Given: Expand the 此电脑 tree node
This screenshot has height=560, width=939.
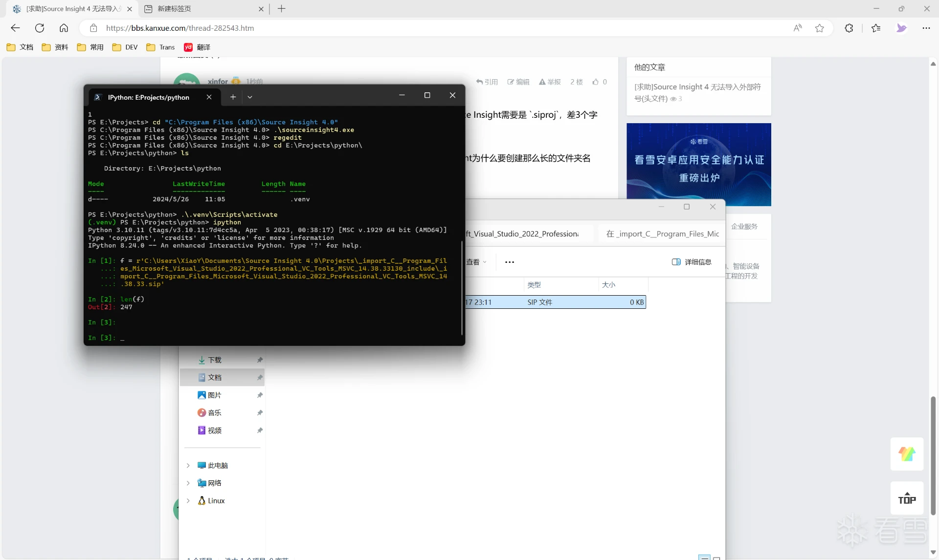Looking at the screenshot, I should coord(188,465).
